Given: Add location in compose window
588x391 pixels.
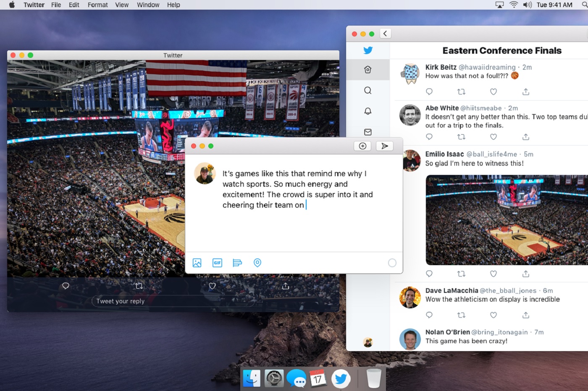Looking at the screenshot, I should (257, 263).
